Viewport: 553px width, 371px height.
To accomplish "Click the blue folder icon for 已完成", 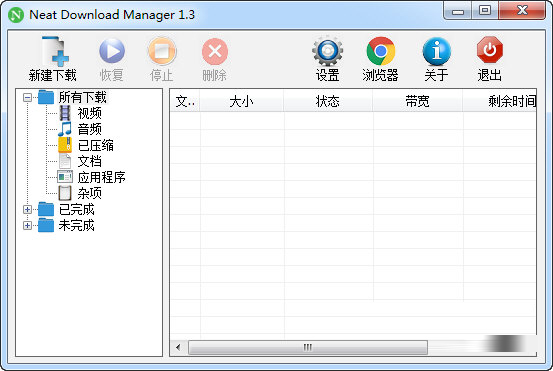I will point(46,209).
